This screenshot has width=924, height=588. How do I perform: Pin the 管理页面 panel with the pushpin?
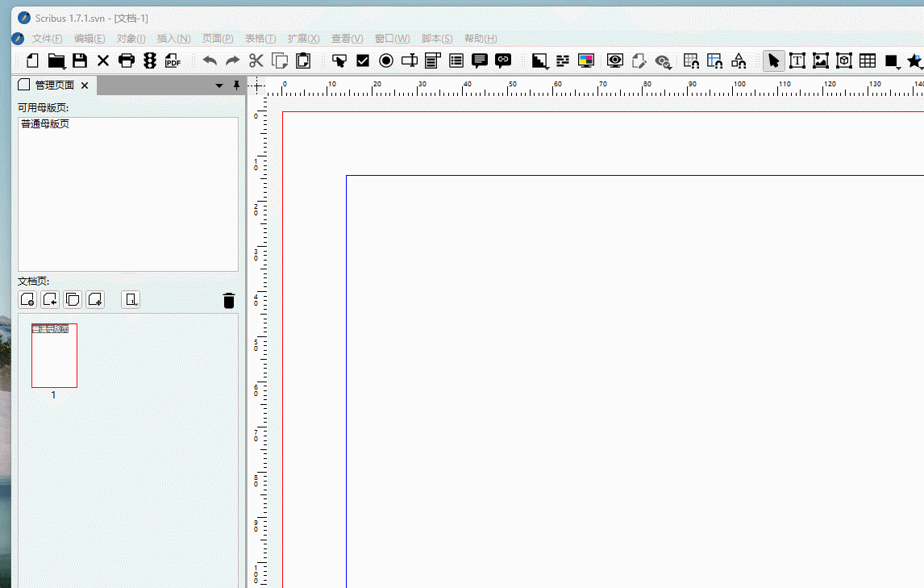pyautogui.click(x=236, y=85)
